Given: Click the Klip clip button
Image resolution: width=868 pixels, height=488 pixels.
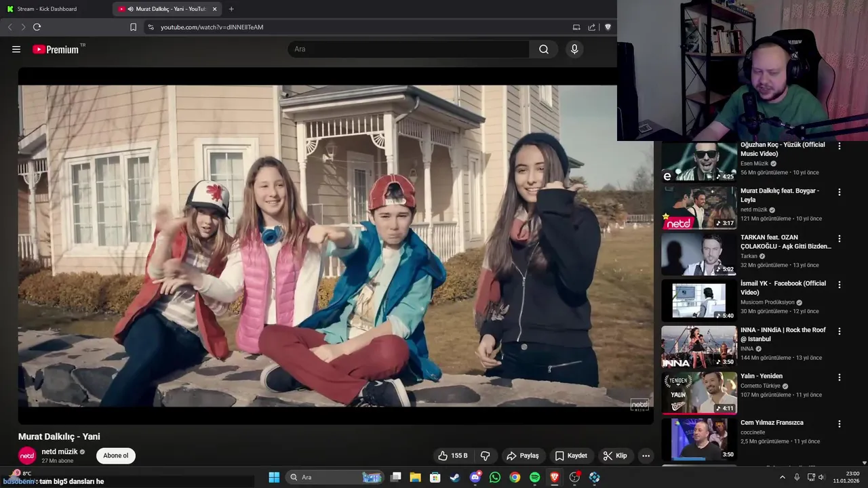Looking at the screenshot, I should [615, 455].
